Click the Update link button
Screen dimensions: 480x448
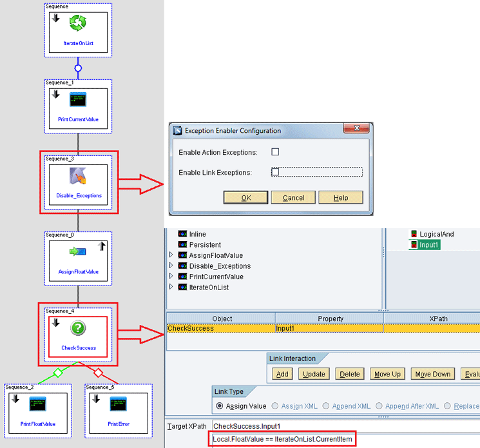(x=314, y=374)
